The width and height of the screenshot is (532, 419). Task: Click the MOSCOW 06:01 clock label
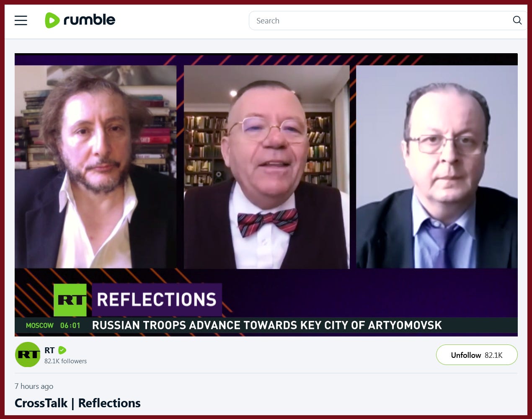(x=53, y=326)
